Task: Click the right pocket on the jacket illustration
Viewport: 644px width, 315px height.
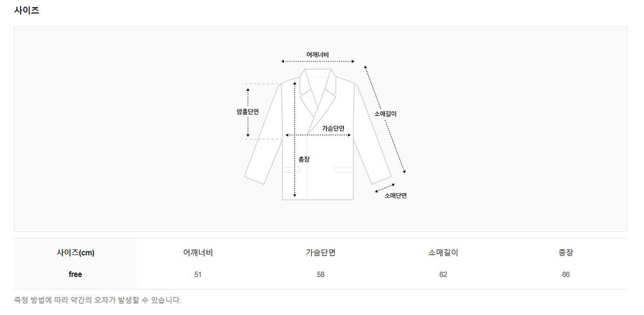Action: pyautogui.click(x=343, y=169)
